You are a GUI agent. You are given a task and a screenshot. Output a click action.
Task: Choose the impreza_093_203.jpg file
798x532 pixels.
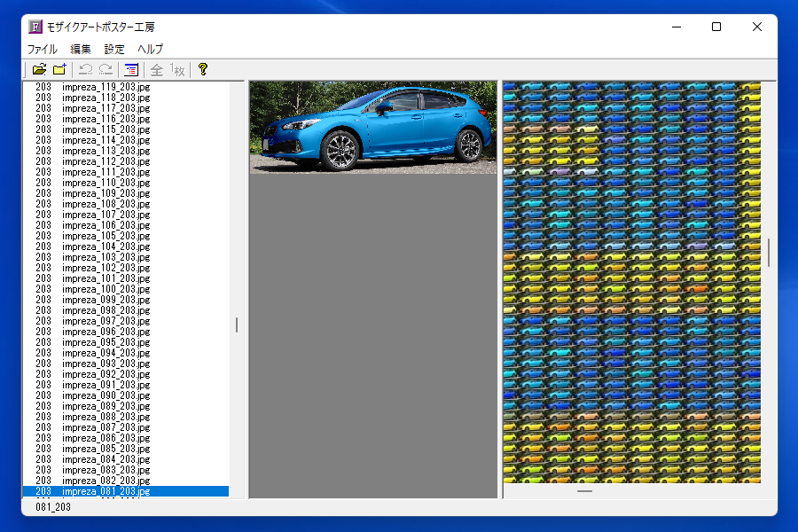click(126, 364)
